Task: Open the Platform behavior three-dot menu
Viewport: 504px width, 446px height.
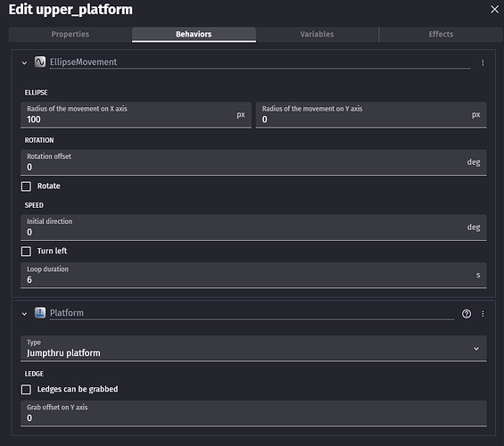Action: pyautogui.click(x=483, y=314)
